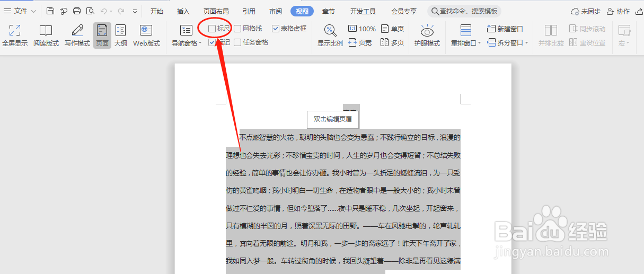Screen dimensions: 644x274
Task: Open the File menu (文件)
Action: point(21,11)
